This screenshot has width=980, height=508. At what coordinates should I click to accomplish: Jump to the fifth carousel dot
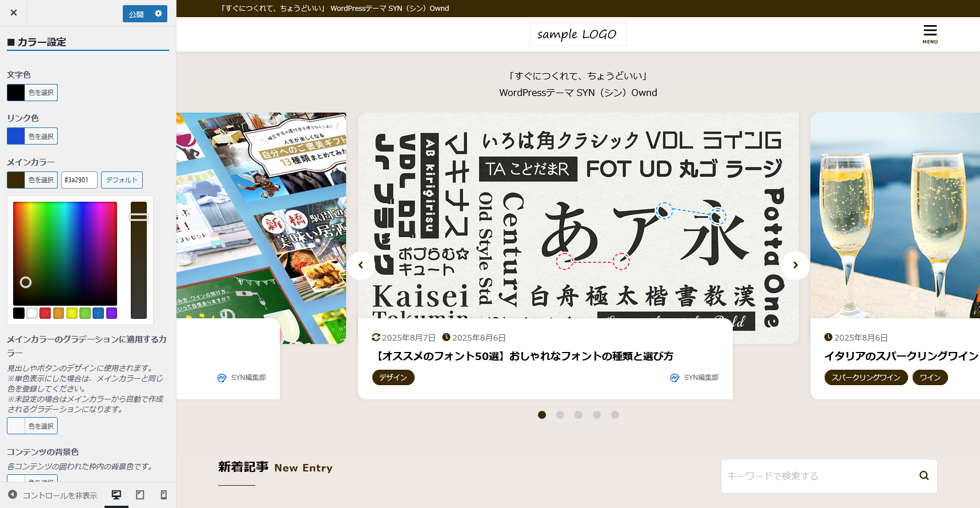click(615, 415)
